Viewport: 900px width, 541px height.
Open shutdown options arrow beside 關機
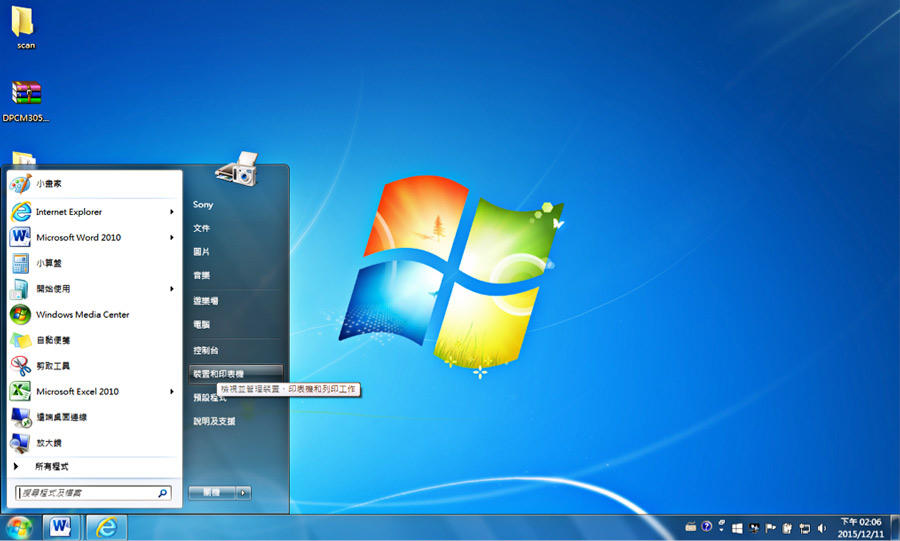pyautogui.click(x=243, y=492)
